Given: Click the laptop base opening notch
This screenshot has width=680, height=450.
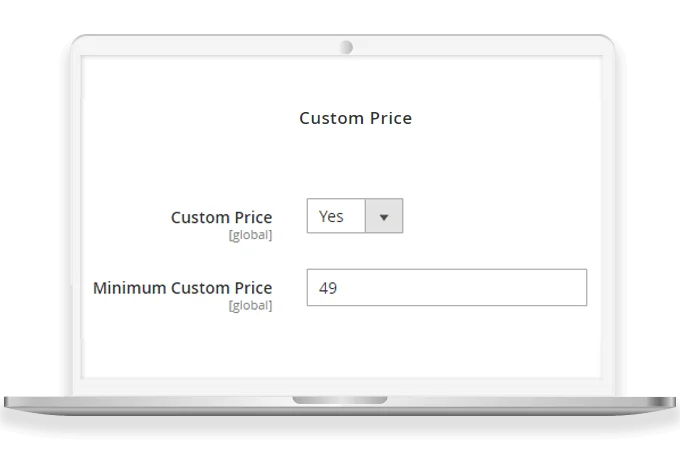Looking at the screenshot, I should [x=339, y=400].
